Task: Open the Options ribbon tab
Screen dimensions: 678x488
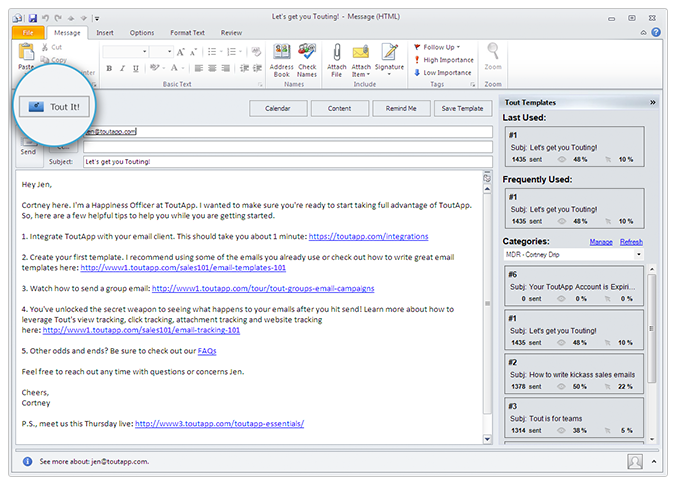Action: [x=142, y=33]
